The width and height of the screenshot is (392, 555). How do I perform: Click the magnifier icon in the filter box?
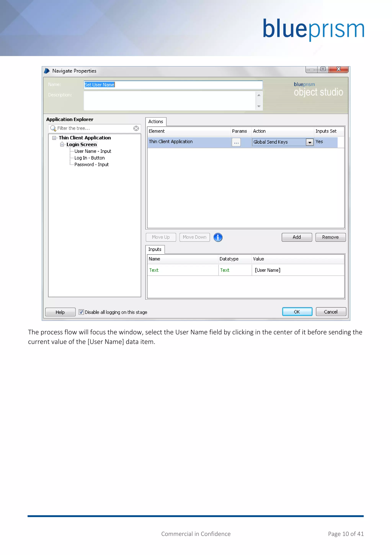[53, 128]
